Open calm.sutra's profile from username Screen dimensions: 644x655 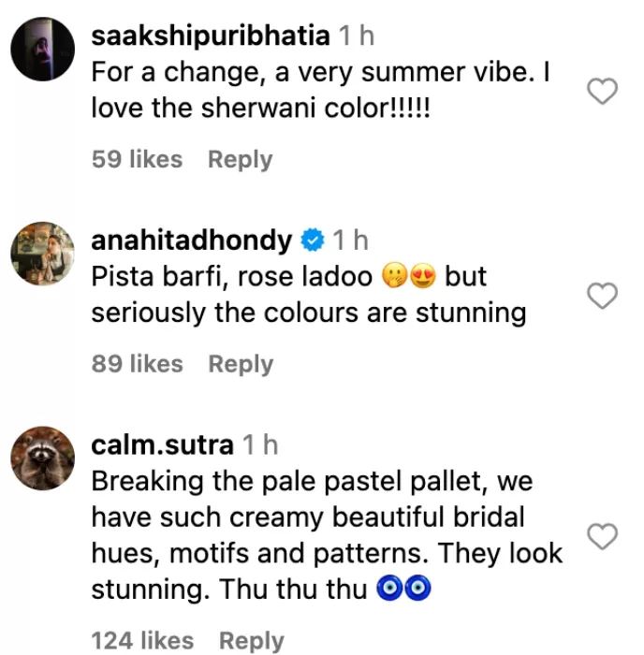(x=162, y=445)
